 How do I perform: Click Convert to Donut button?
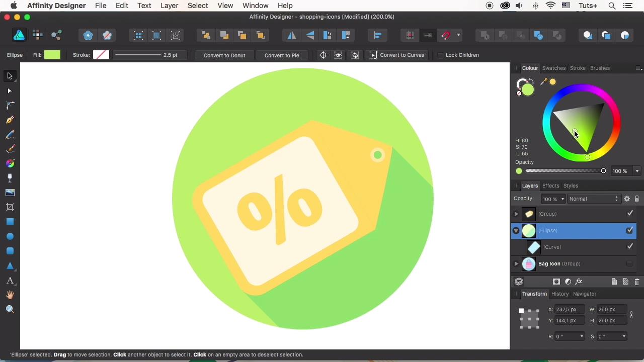coord(224,55)
